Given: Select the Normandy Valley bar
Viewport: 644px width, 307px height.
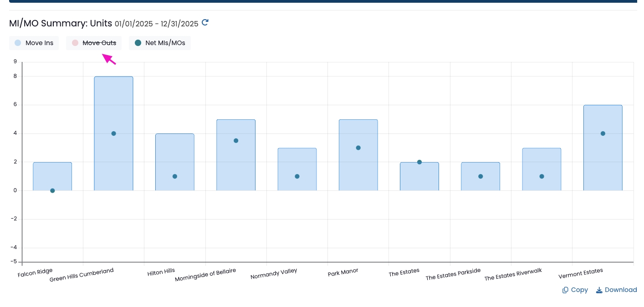Looking at the screenshot, I should [297, 169].
